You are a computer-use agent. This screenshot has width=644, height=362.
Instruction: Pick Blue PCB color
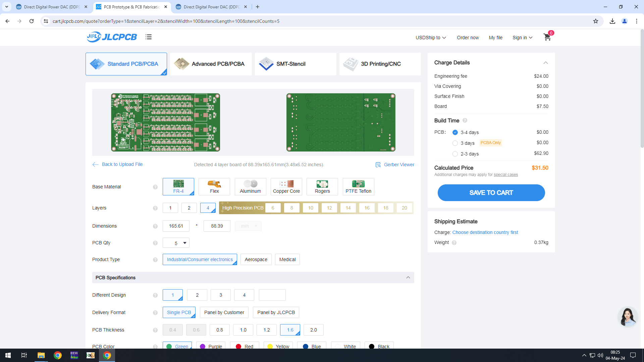pyautogui.click(x=312, y=346)
